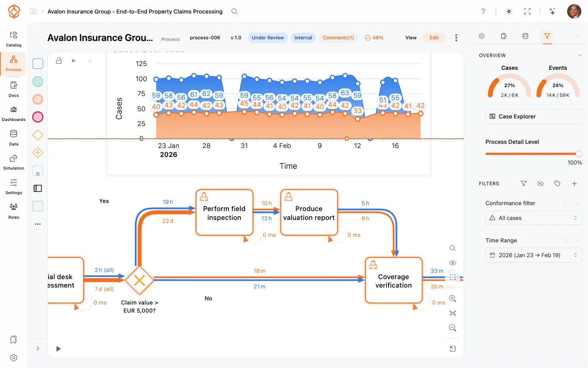
Task: Switch to the filter funnel panel tab
Action: [x=547, y=36]
